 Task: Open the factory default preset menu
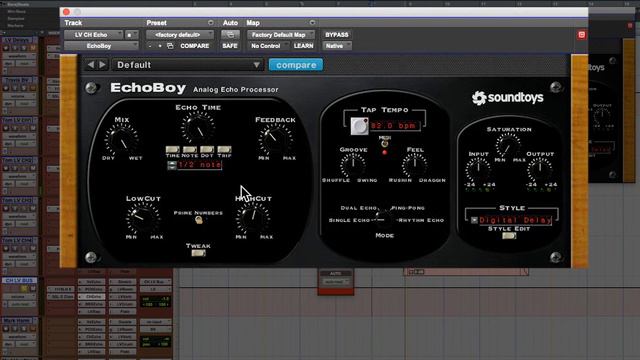180,35
